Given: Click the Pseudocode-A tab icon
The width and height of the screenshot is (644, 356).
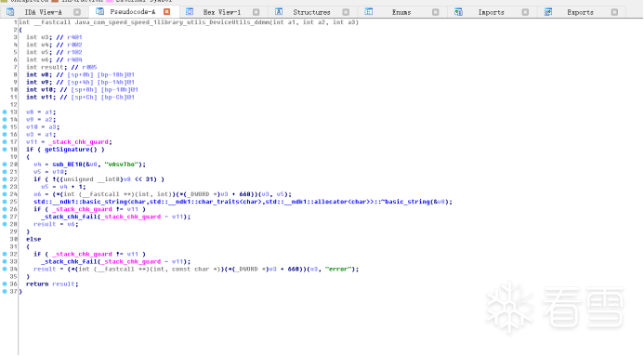Looking at the screenshot, I should pyautogui.click(x=99, y=12).
